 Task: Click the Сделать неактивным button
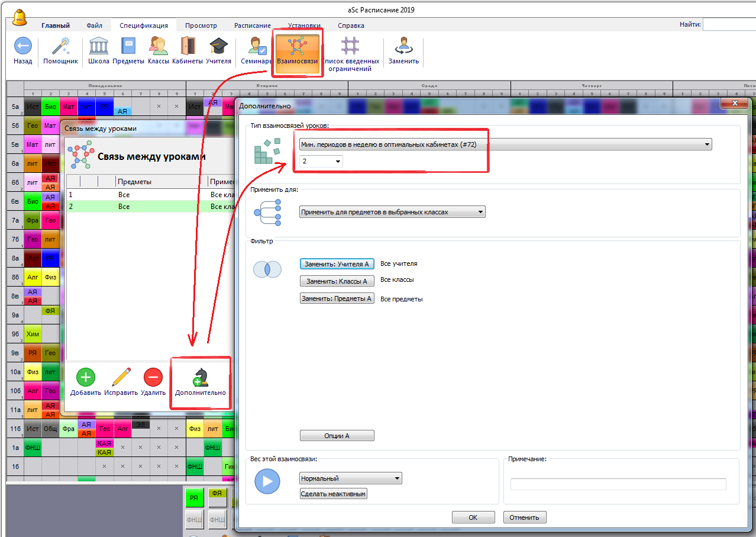[334, 494]
